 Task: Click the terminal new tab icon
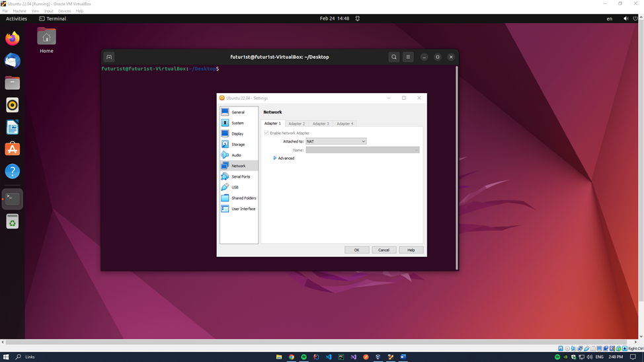[x=109, y=57]
